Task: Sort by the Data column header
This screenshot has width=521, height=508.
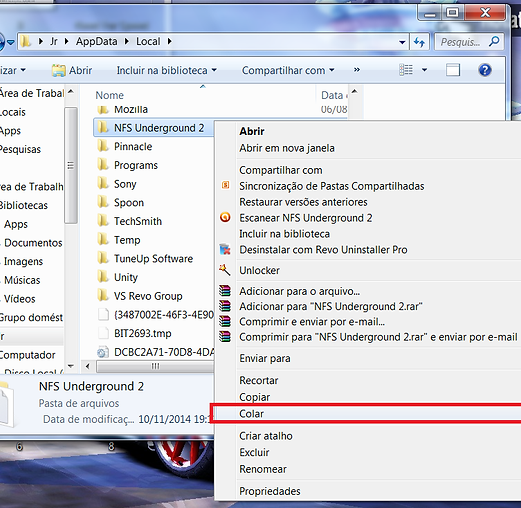Action: [x=332, y=95]
